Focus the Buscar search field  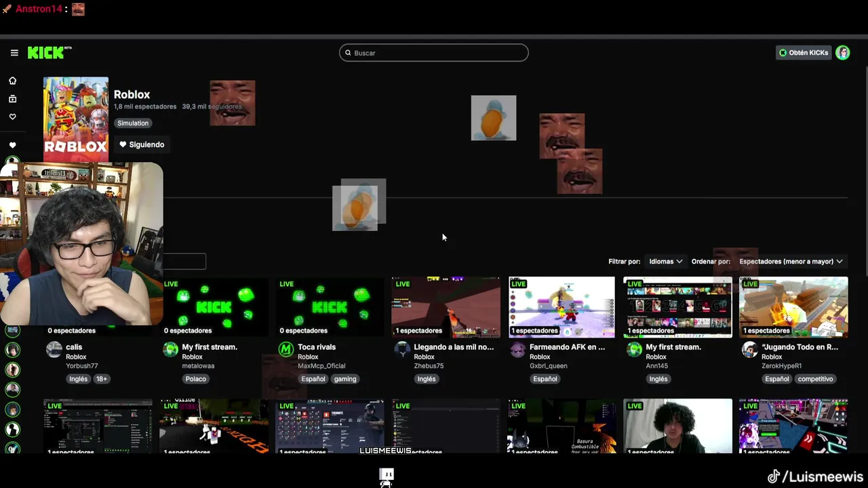pyautogui.click(x=434, y=53)
